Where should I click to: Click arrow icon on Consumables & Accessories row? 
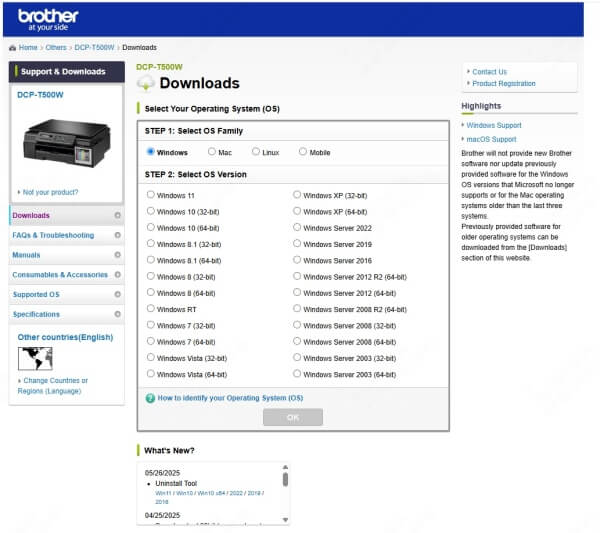click(117, 275)
